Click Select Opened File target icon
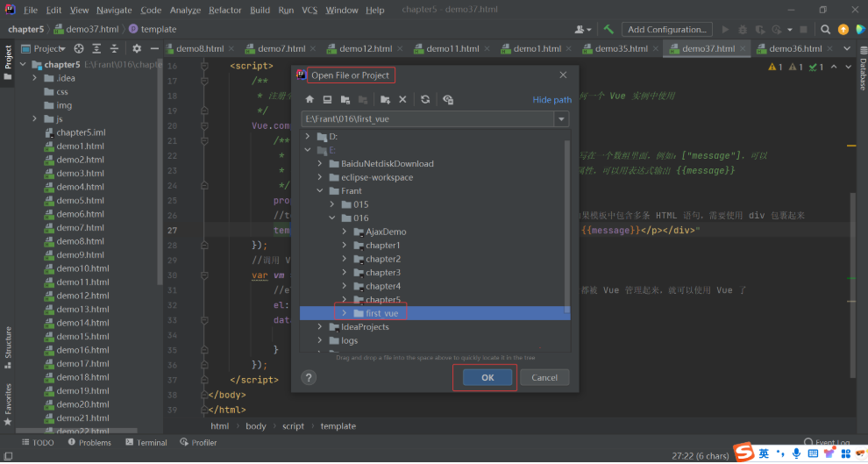 tap(79, 49)
